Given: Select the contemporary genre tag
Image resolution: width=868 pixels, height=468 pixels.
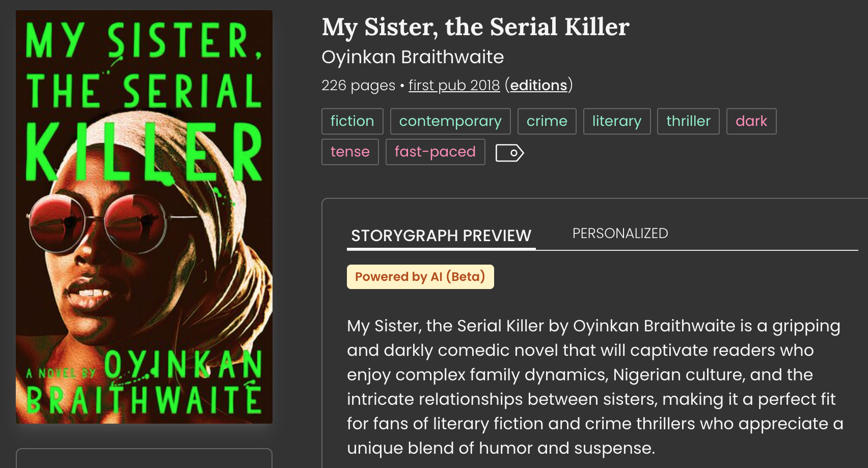Looking at the screenshot, I should (450, 121).
